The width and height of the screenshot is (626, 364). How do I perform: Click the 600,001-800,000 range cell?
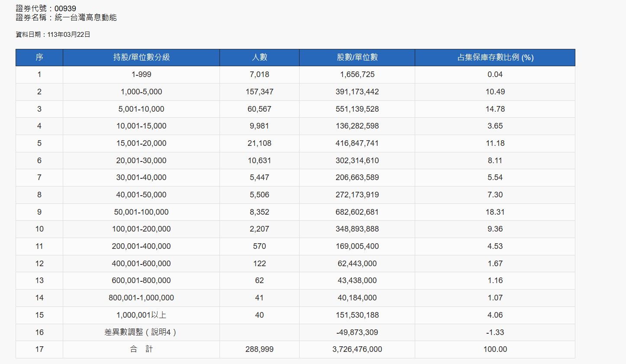[x=142, y=280]
